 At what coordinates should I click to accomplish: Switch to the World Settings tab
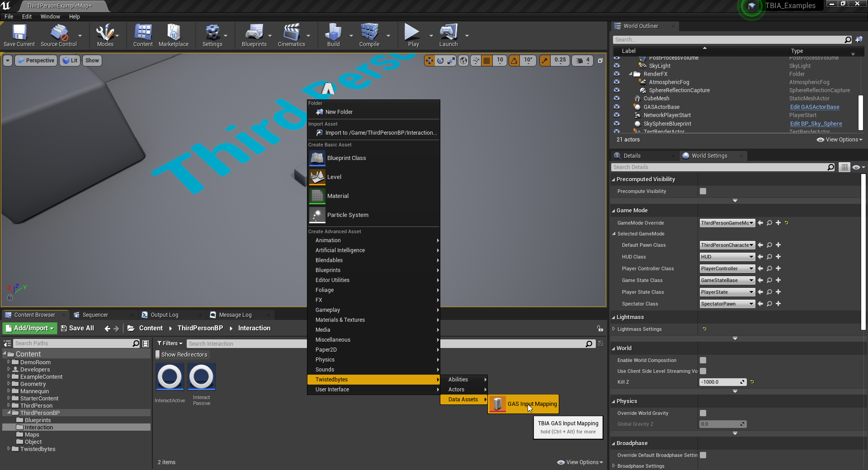(709, 156)
